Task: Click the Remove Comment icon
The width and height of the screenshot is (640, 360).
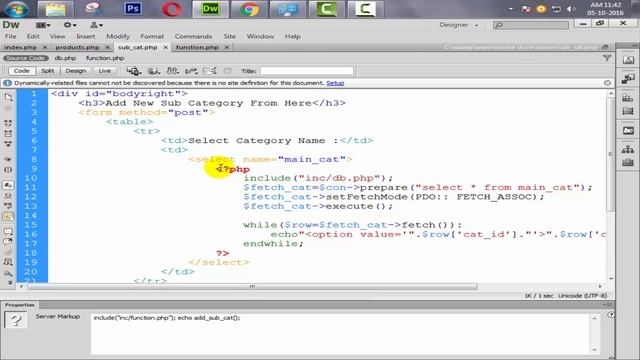Action: [x=8, y=242]
